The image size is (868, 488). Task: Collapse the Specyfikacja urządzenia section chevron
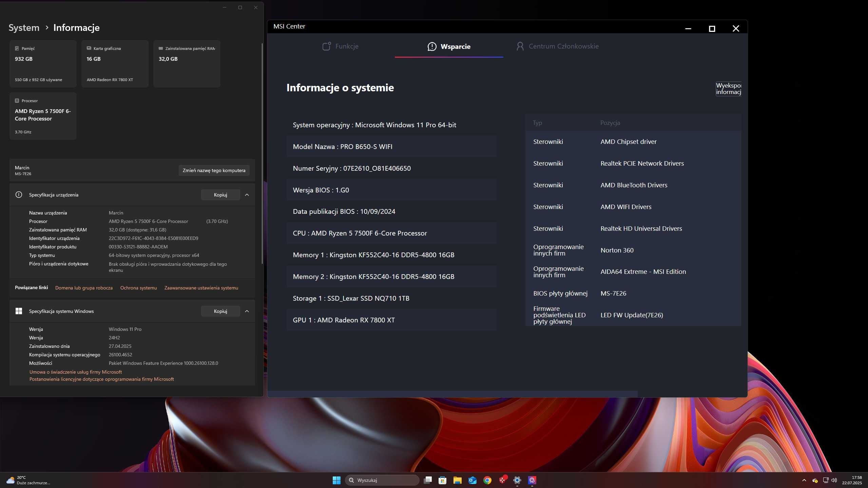(x=247, y=195)
